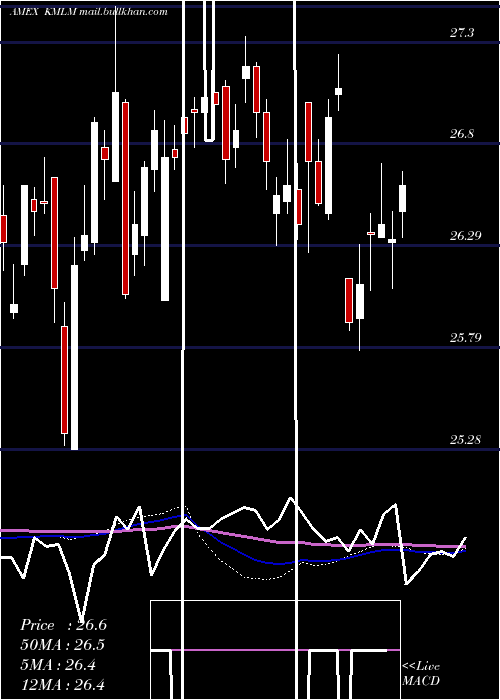Click the 26.29 price axis label
The image size is (500, 700).
[466, 236]
